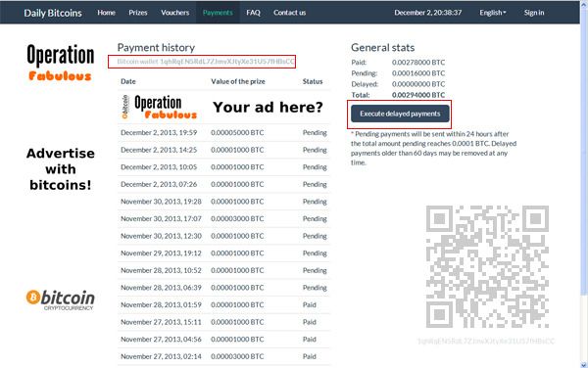Click the Paid amount 0.00278000 BTC
This screenshot has height=368, width=588.
click(x=418, y=62)
